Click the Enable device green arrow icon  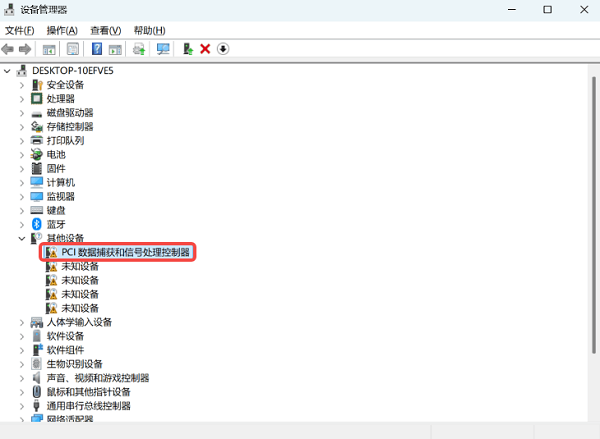coord(188,49)
